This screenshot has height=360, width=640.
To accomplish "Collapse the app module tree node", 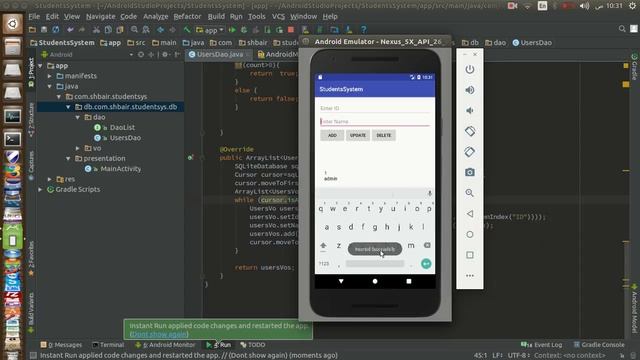I will coord(40,66).
